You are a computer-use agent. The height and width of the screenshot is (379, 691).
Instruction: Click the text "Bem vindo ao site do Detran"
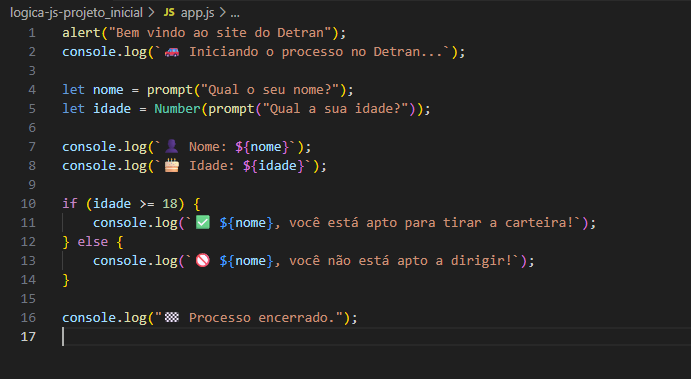coord(220,33)
